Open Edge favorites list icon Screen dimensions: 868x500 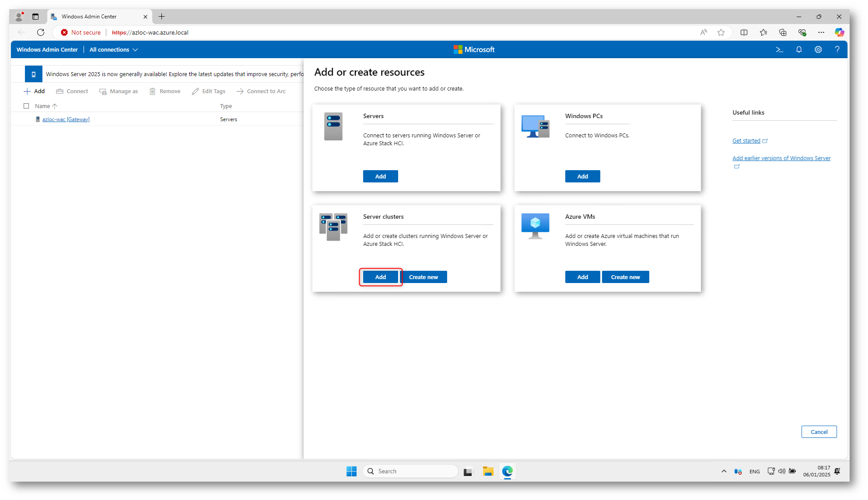[763, 32]
